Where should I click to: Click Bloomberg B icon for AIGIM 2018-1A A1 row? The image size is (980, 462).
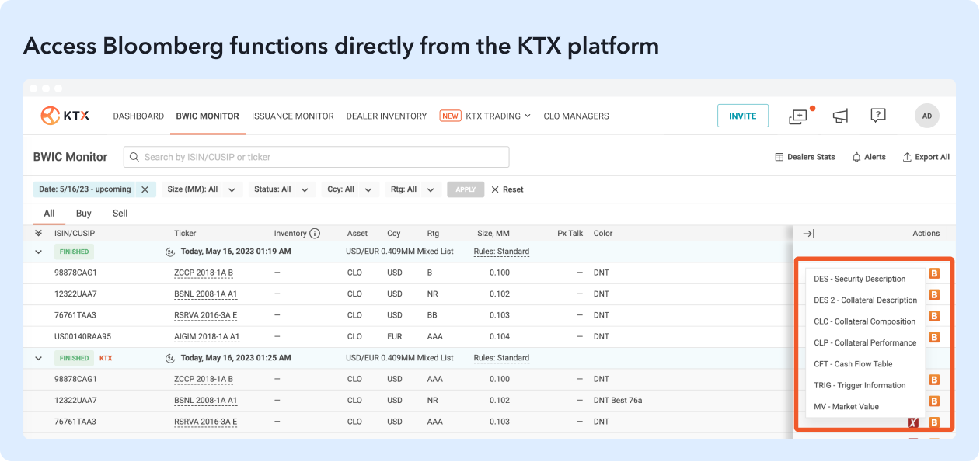(935, 337)
